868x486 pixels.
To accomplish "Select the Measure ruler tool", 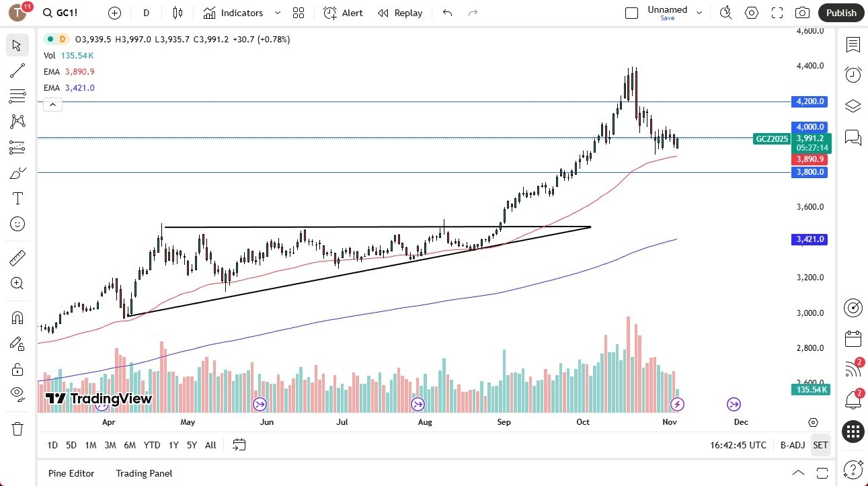I will pos(17,257).
